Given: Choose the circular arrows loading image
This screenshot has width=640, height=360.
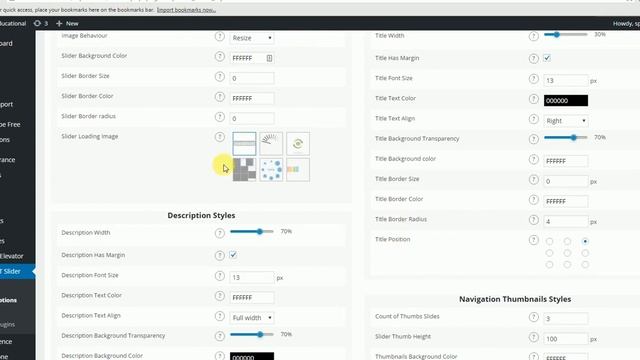Looking at the screenshot, I should tap(298, 143).
